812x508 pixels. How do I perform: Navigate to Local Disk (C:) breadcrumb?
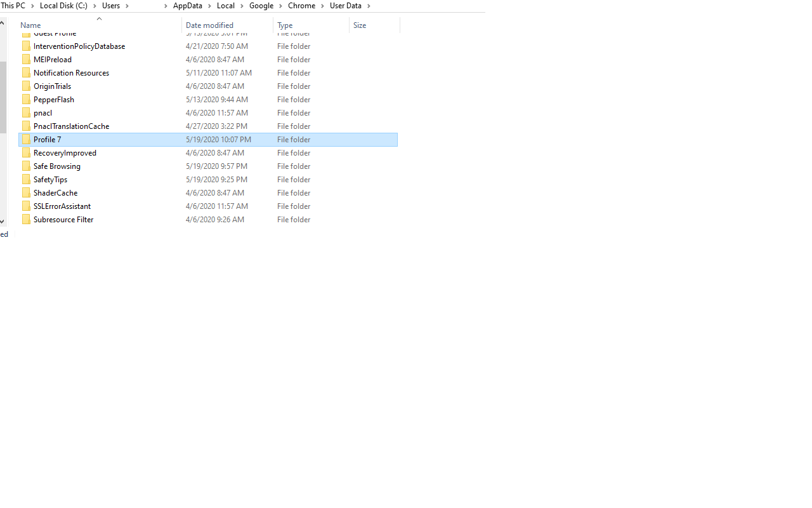[63, 6]
